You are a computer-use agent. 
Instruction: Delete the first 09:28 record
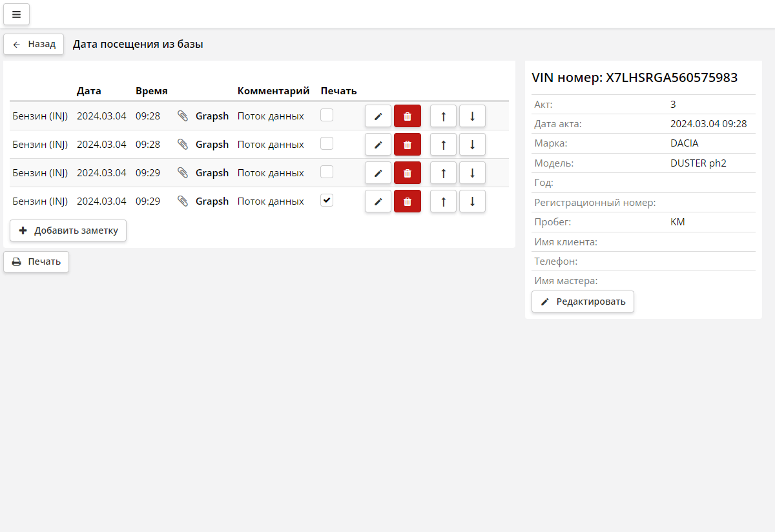(x=407, y=116)
